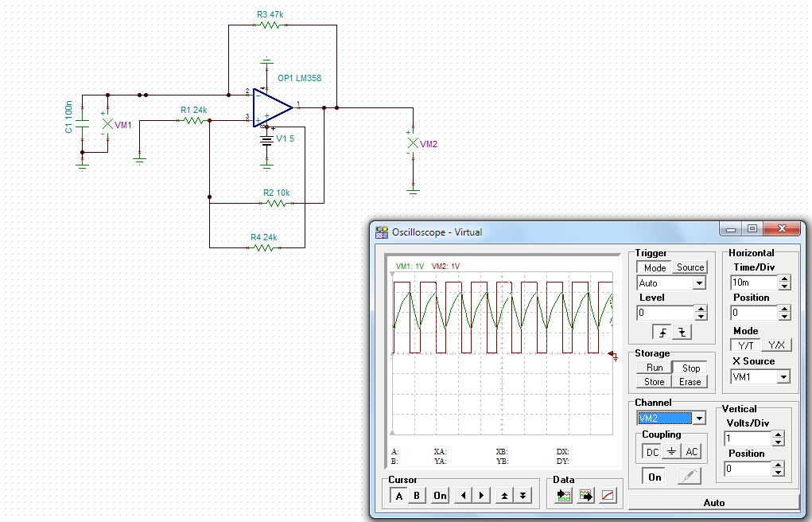Open the trigger Auto dropdown
Image resolution: width=812 pixels, height=522 pixels.
point(699,283)
